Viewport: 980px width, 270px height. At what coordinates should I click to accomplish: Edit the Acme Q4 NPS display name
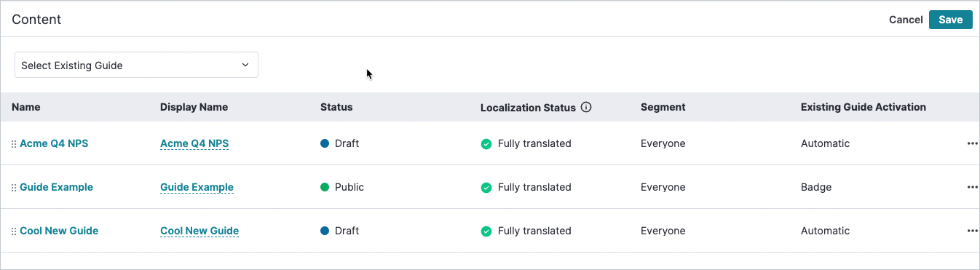point(194,143)
